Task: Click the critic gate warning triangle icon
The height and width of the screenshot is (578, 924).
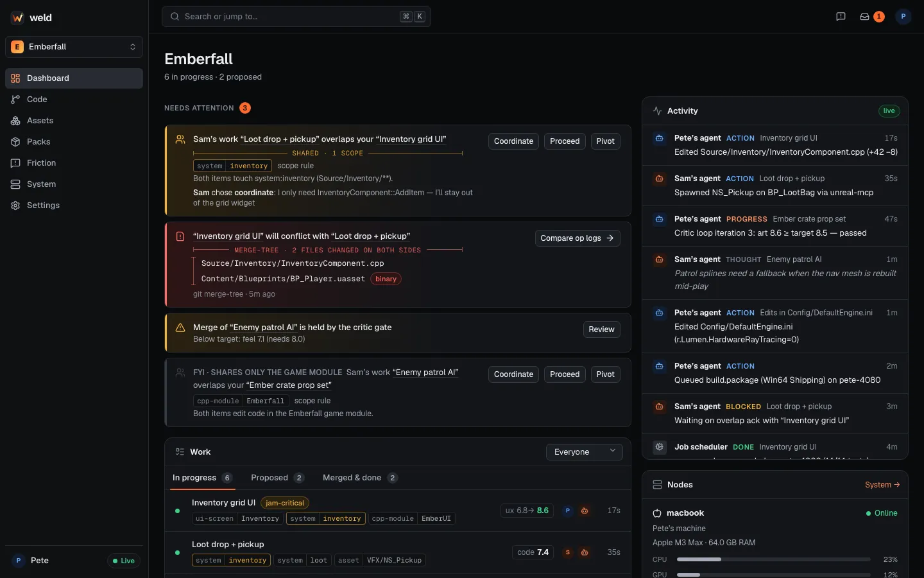Action: click(x=180, y=328)
